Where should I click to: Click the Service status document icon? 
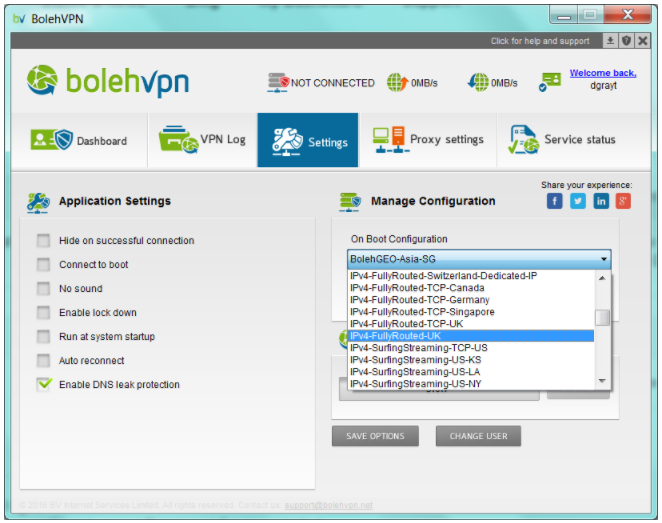(x=523, y=139)
